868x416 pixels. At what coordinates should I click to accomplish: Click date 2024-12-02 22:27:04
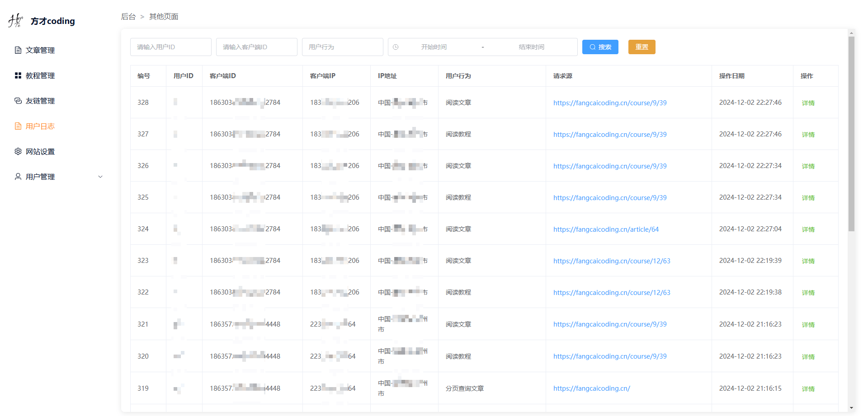(750, 229)
